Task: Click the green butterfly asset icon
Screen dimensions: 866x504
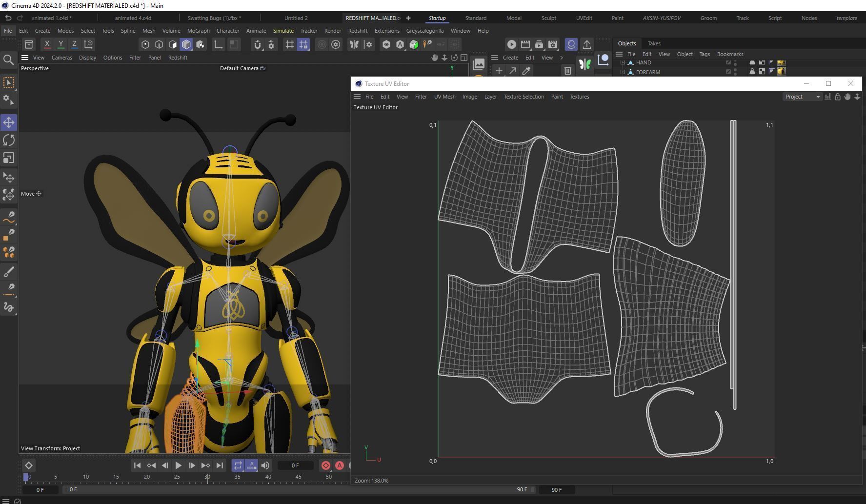Action: pos(584,64)
